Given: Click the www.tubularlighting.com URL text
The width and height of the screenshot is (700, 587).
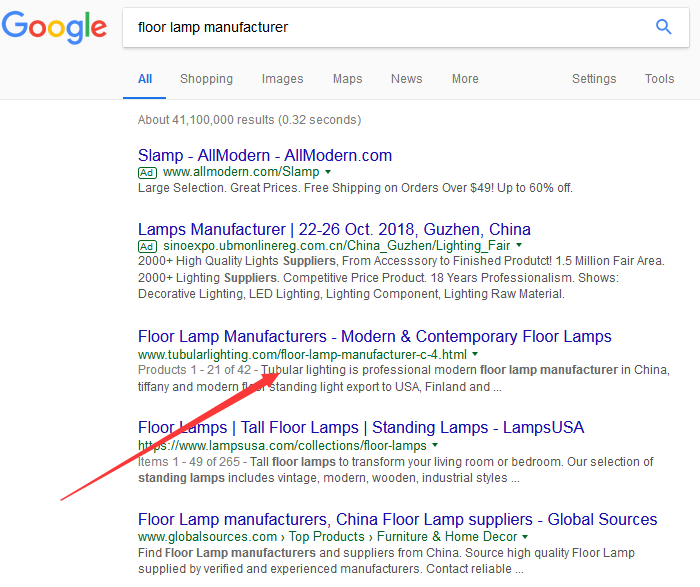Looking at the screenshot, I should (302, 355).
